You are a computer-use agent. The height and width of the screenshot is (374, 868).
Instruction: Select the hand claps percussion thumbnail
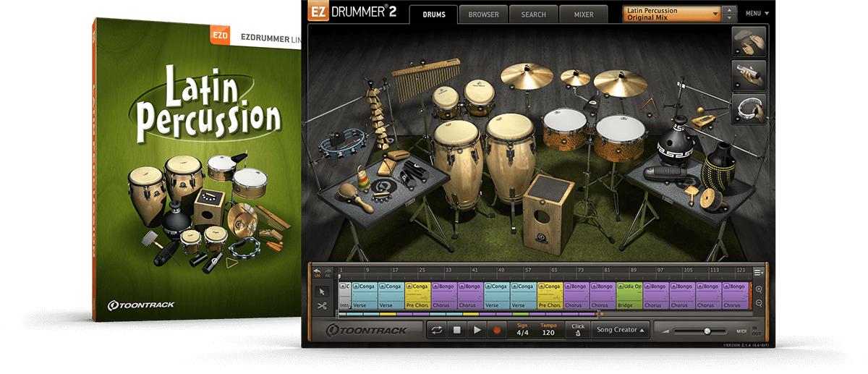coord(749,43)
